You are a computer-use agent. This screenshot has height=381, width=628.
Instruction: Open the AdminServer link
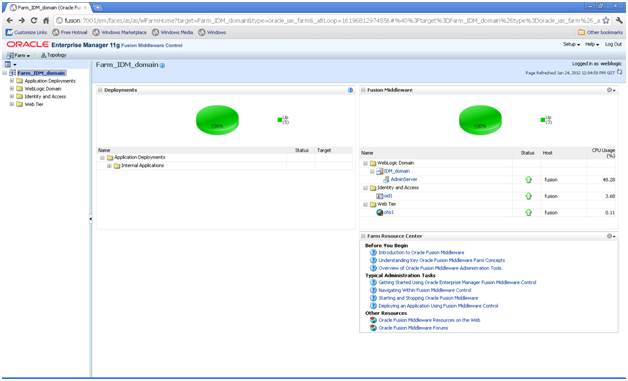(404, 179)
